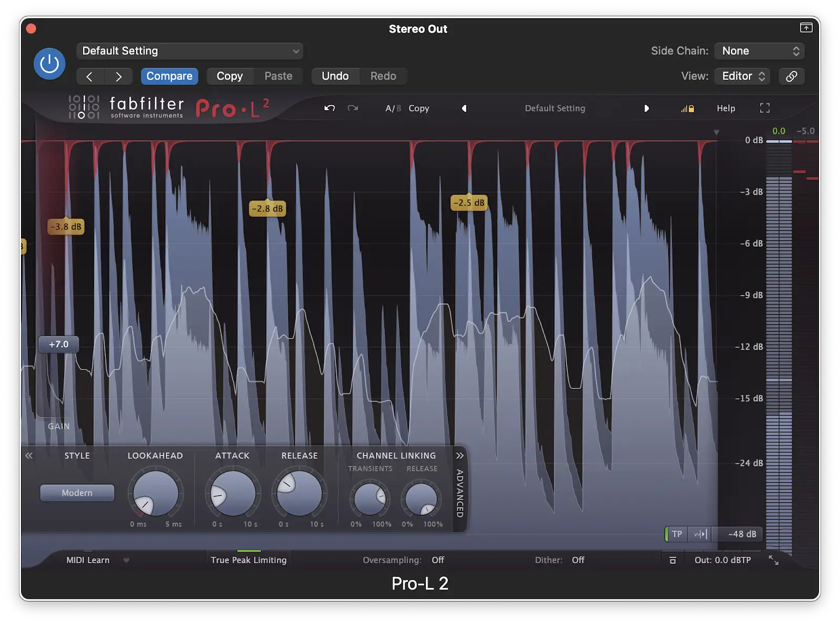Viewport: 840px width, 624px height.
Task: Go to next preset with right triangle
Action: tap(646, 108)
